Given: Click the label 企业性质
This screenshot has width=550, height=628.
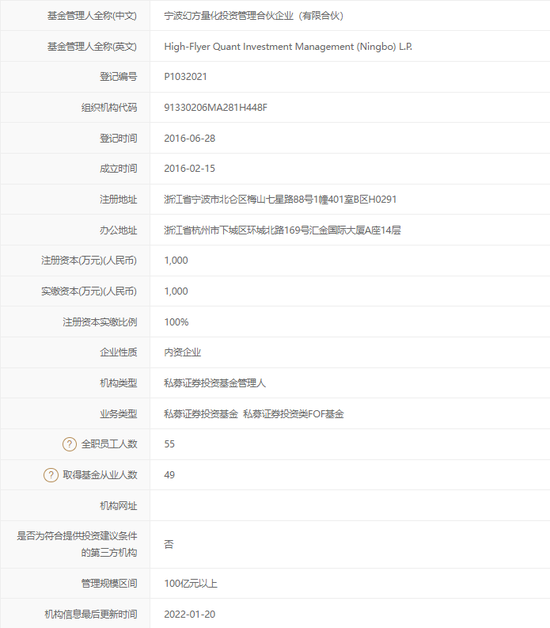Looking at the screenshot, I should pyautogui.click(x=119, y=352).
